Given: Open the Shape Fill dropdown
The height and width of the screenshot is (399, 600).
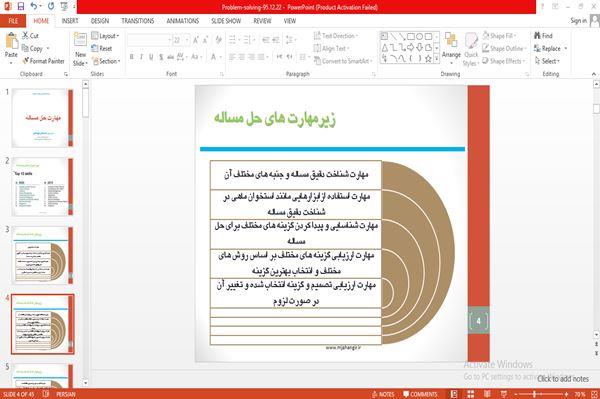Looking at the screenshot, I should tap(499, 36).
